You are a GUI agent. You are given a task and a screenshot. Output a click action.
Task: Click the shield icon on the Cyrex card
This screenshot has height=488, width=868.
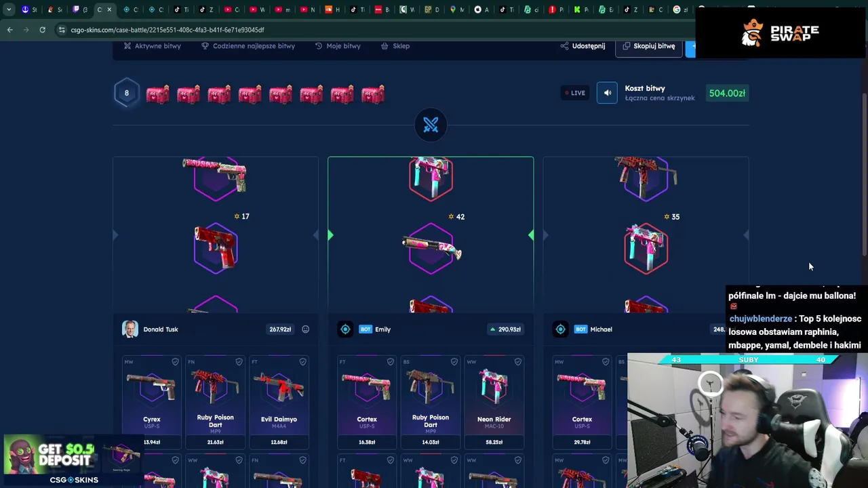[175, 362]
